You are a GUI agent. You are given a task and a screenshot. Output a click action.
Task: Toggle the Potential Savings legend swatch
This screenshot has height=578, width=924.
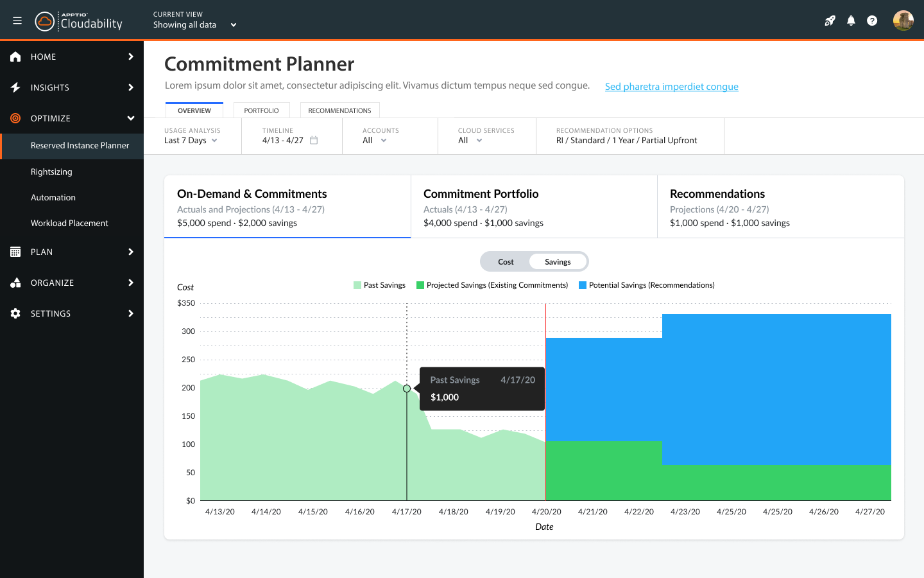(x=583, y=285)
